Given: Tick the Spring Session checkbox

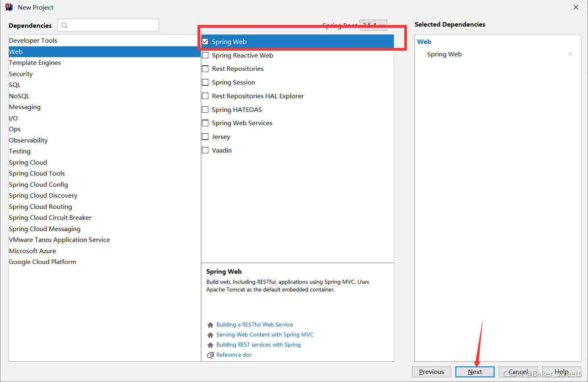Looking at the screenshot, I should click(x=206, y=82).
